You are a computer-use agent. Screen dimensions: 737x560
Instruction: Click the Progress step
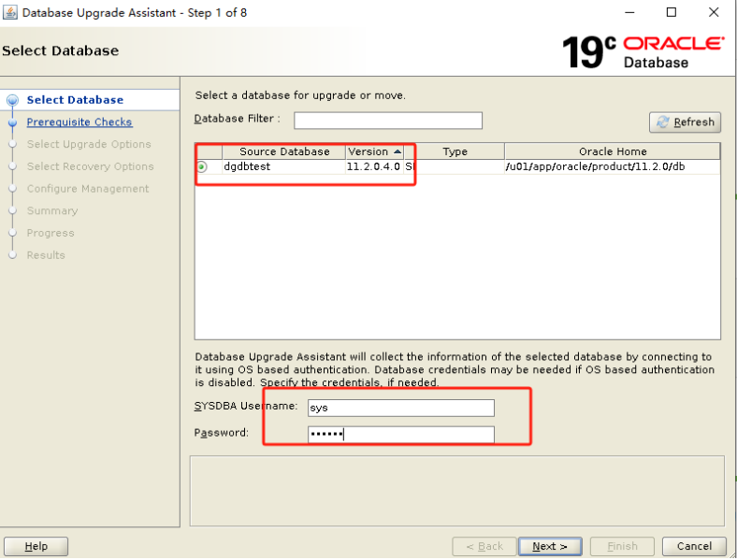[x=51, y=233]
